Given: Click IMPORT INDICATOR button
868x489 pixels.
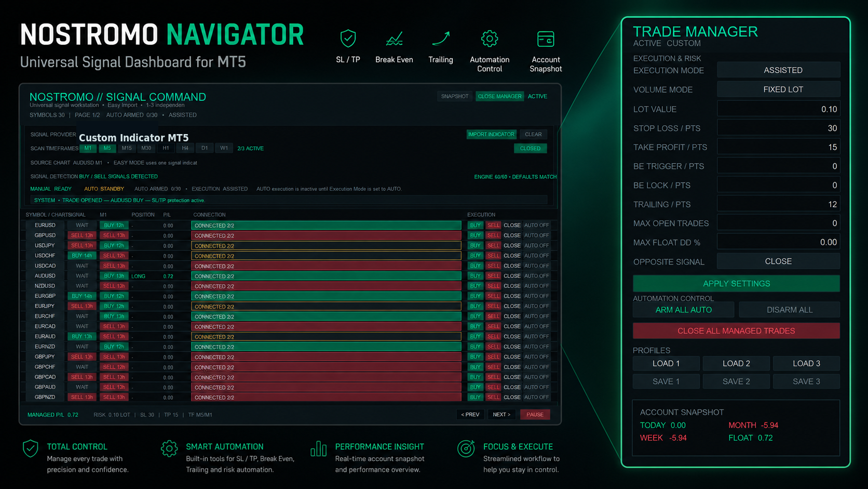Looking at the screenshot, I should coord(491,134).
